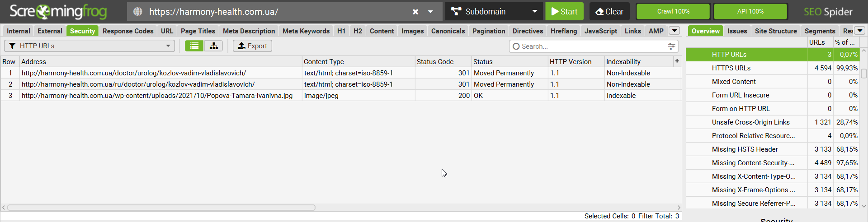Export the HTTP URLs table
The height and width of the screenshot is (222, 868).
[252, 46]
